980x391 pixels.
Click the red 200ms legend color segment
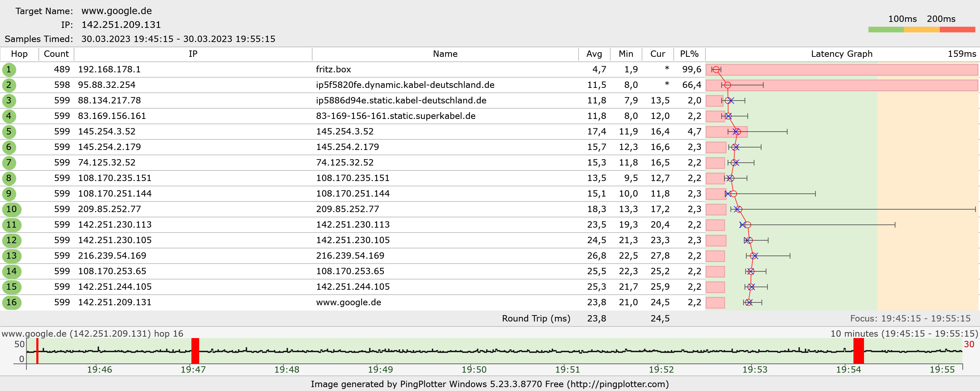pos(957,30)
